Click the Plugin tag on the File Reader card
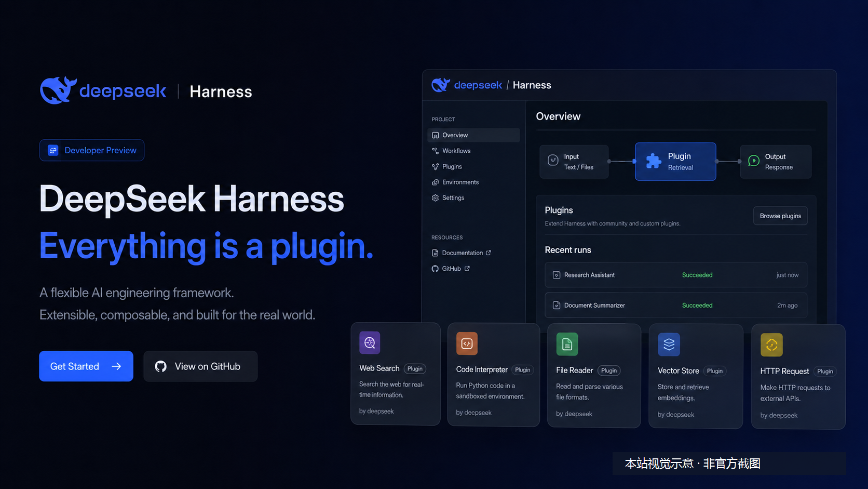Viewport: 868px width, 489px height. click(x=609, y=371)
